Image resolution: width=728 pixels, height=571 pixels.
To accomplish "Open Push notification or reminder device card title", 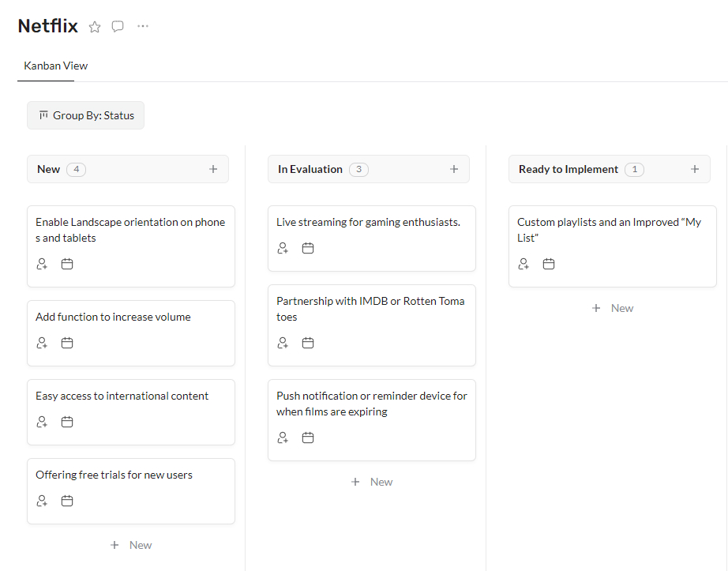I will tap(372, 404).
